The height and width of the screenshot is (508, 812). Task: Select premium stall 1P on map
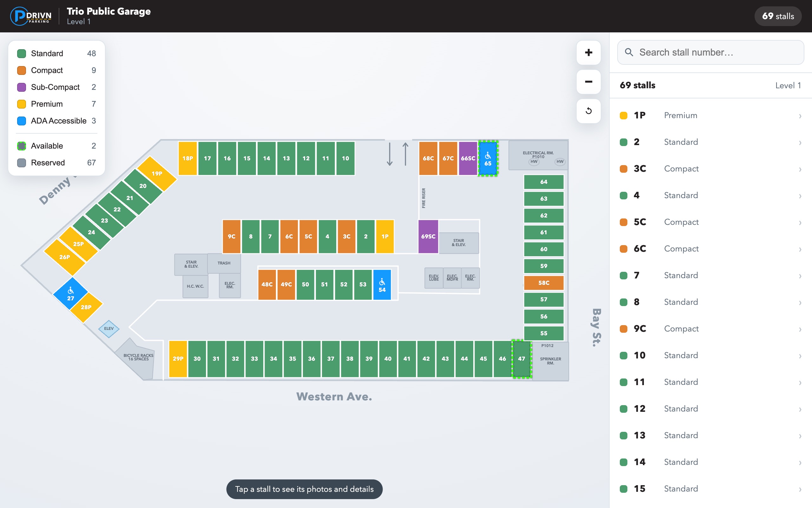click(x=385, y=236)
